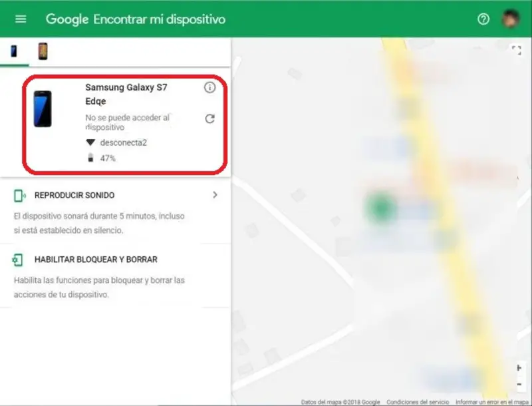Click the green device location marker on map
Image resolution: width=532 pixels, height=406 pixels.
point(380,208)
